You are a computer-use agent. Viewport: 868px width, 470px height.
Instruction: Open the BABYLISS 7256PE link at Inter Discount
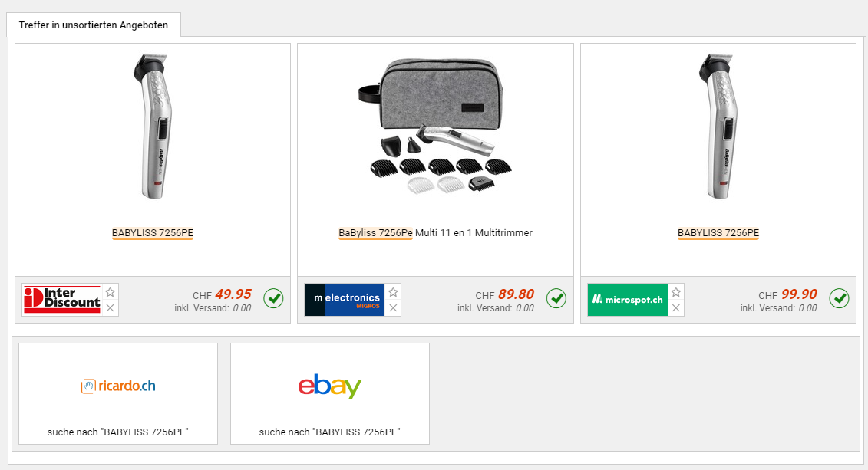(153, 233)
